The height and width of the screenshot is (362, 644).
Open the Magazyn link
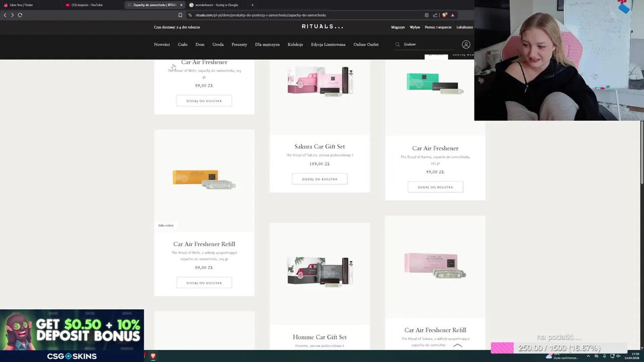(398, 27)
